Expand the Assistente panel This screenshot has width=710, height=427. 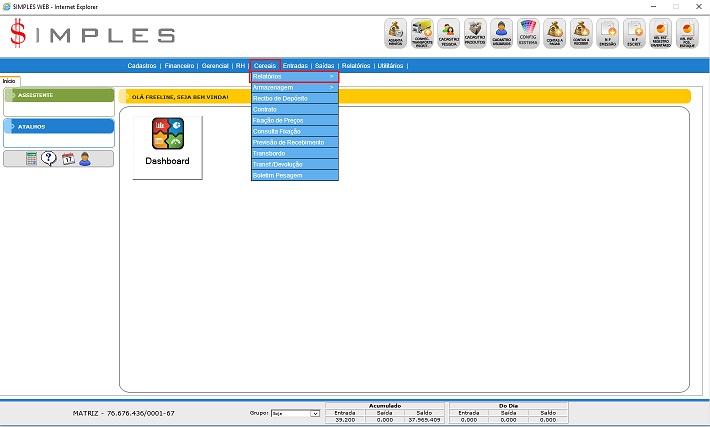[59, 96]
